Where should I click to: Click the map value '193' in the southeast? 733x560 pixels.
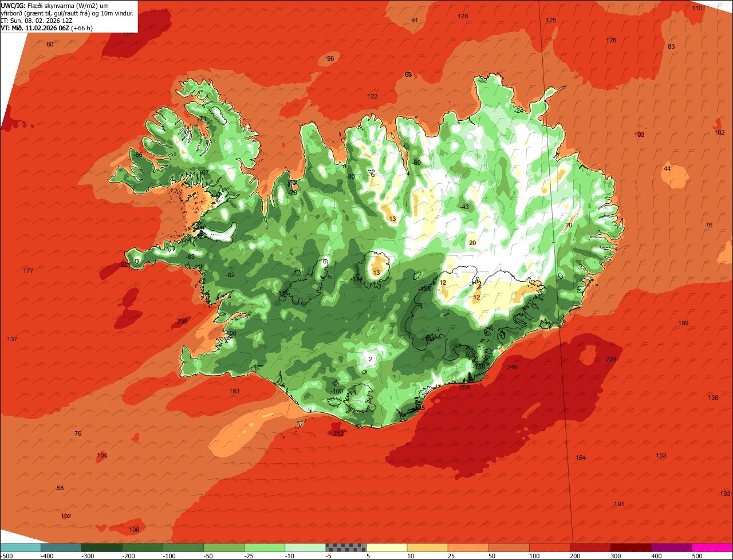point(725,494)
